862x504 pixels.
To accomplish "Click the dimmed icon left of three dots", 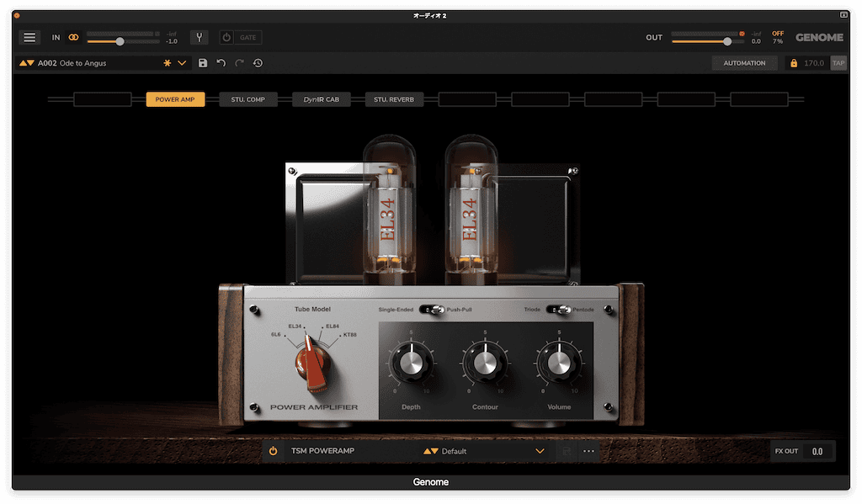I will coord(567,451).
